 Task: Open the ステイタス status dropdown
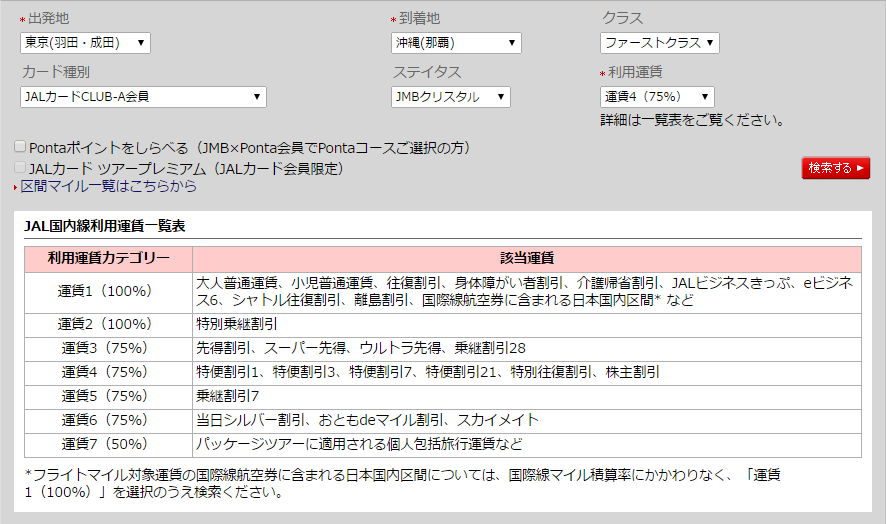point(450,97)
